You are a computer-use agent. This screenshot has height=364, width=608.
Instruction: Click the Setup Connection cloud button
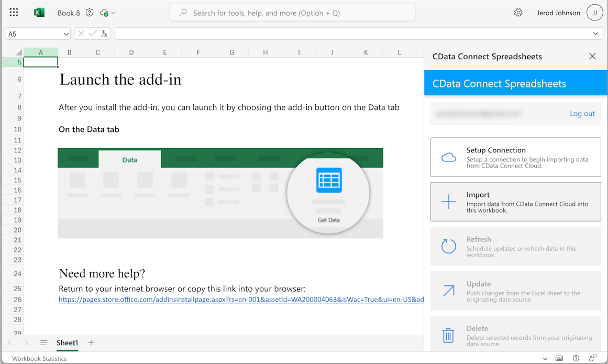pos(515,157)
